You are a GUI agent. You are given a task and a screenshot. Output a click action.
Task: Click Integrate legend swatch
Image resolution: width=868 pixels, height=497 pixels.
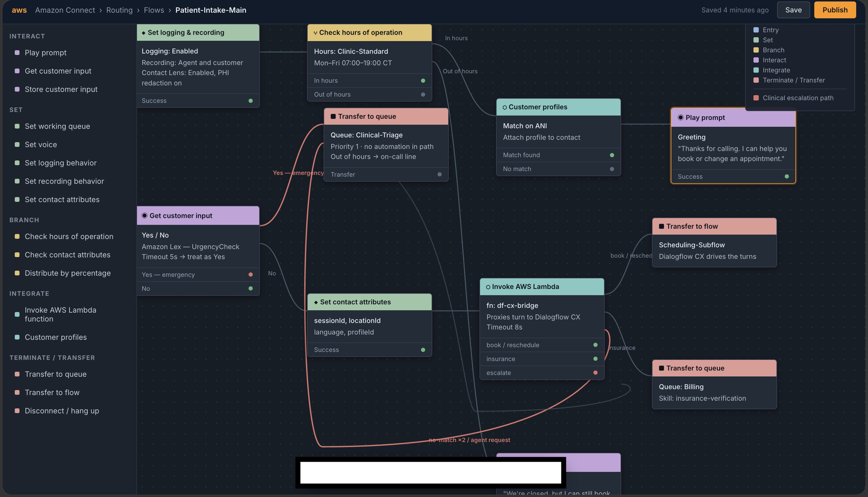pyautogui.click(x=756, y=70)
